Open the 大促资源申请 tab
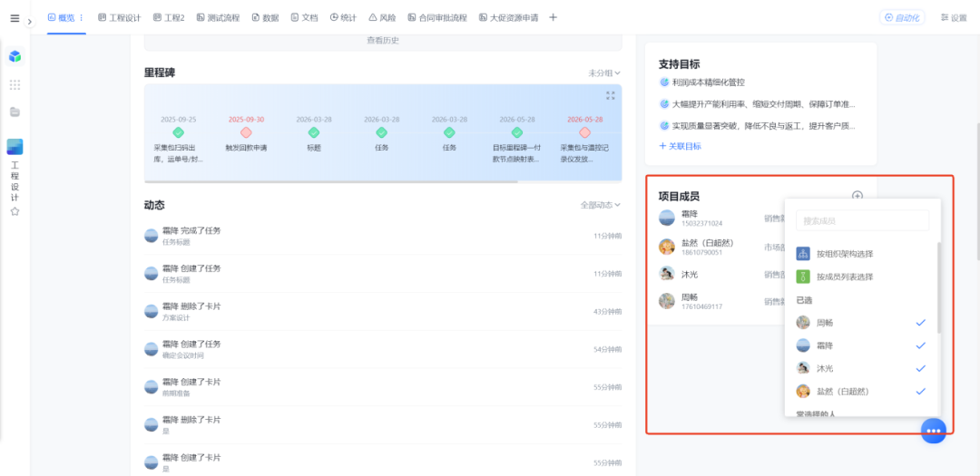The width and height of the screenshot is (980, 476). (509, 17)
